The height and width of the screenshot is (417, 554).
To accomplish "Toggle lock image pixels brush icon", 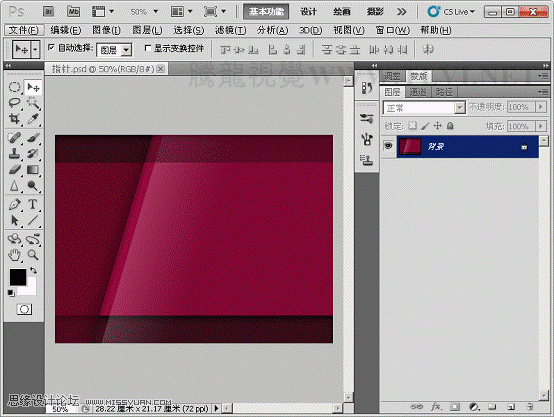I will (425, 125).
